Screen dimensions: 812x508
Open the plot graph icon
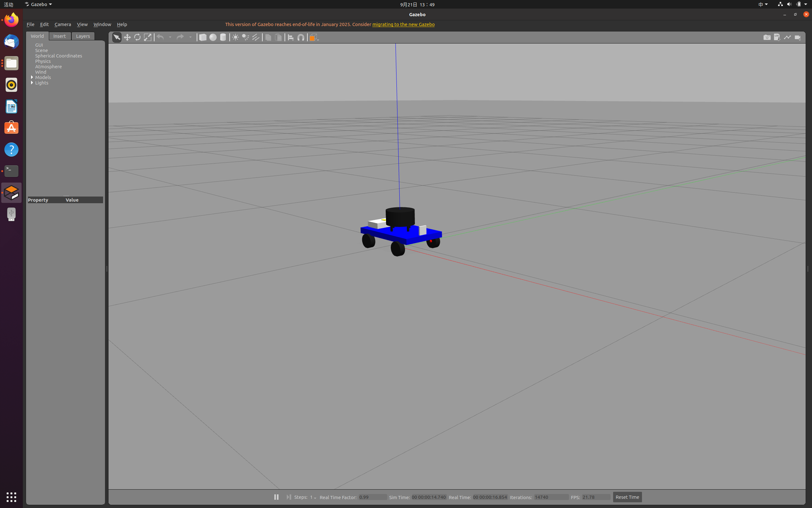coord(788,37)
